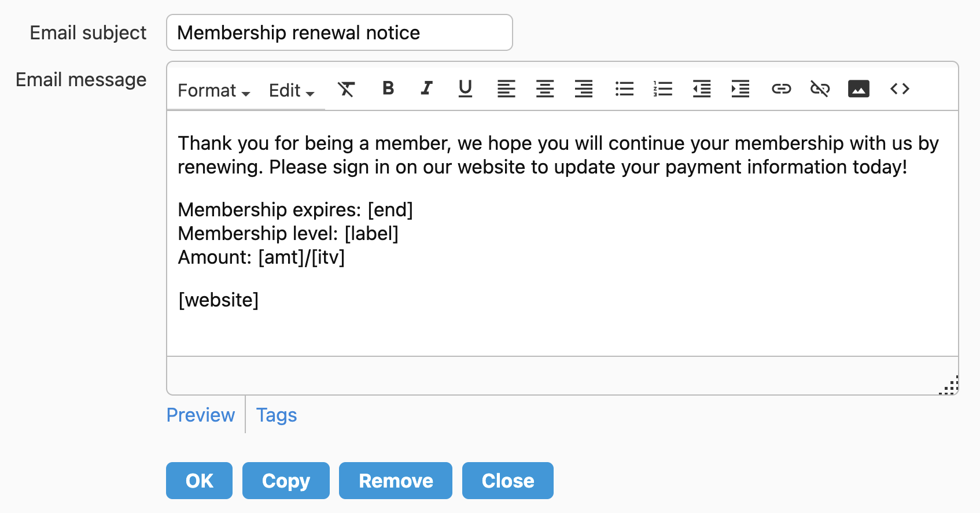Toggle underline formatting
This screenshot has width=980, height=513.
pyautogui.click(x=465, y=88)
